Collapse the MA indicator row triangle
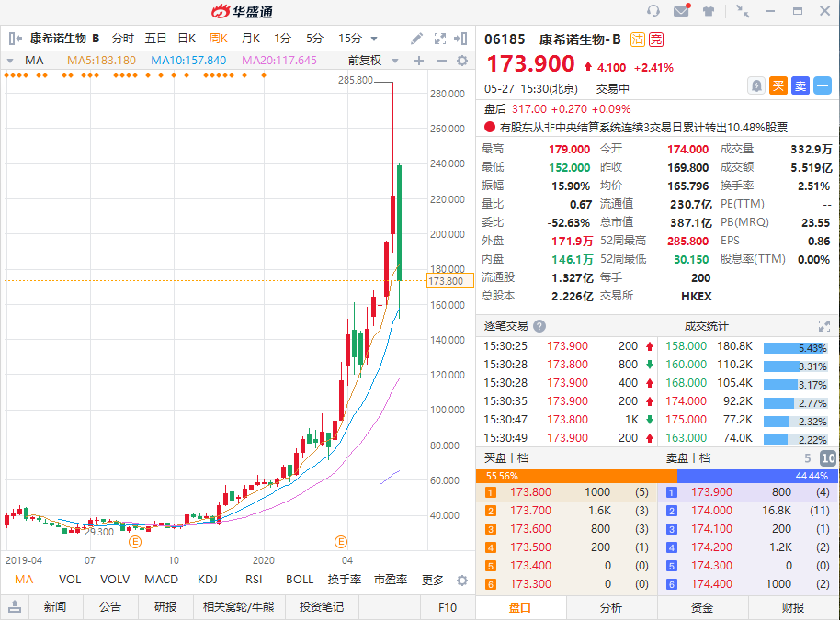 coord(9,61)
